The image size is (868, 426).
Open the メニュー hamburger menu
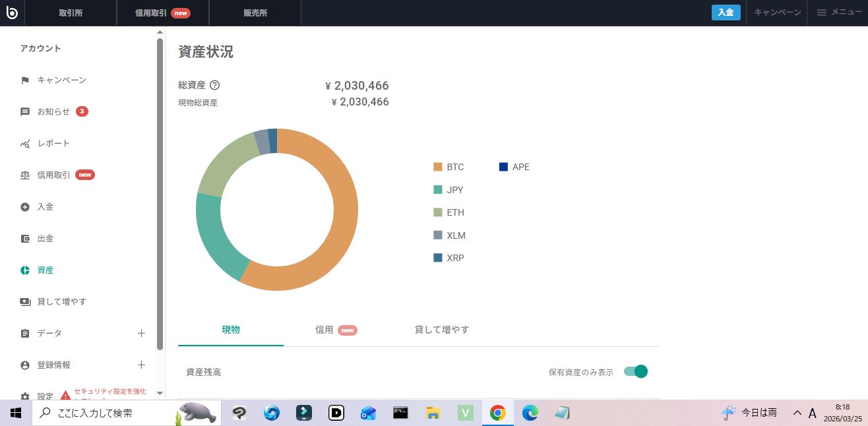tap(839, 13)
